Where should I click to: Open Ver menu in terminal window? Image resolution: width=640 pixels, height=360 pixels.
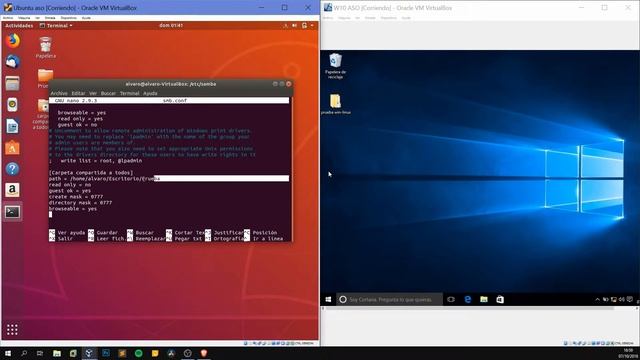point(93,93)
